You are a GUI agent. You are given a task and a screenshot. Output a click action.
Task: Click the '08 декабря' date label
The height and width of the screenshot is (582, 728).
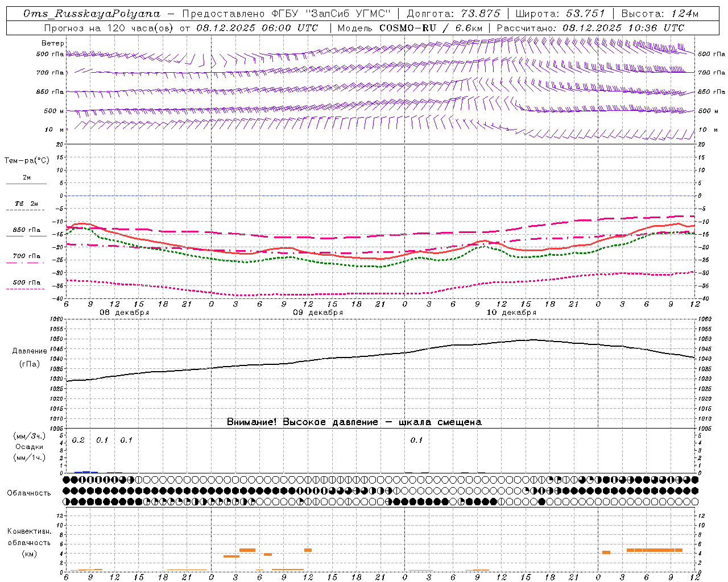click(125, 313)
